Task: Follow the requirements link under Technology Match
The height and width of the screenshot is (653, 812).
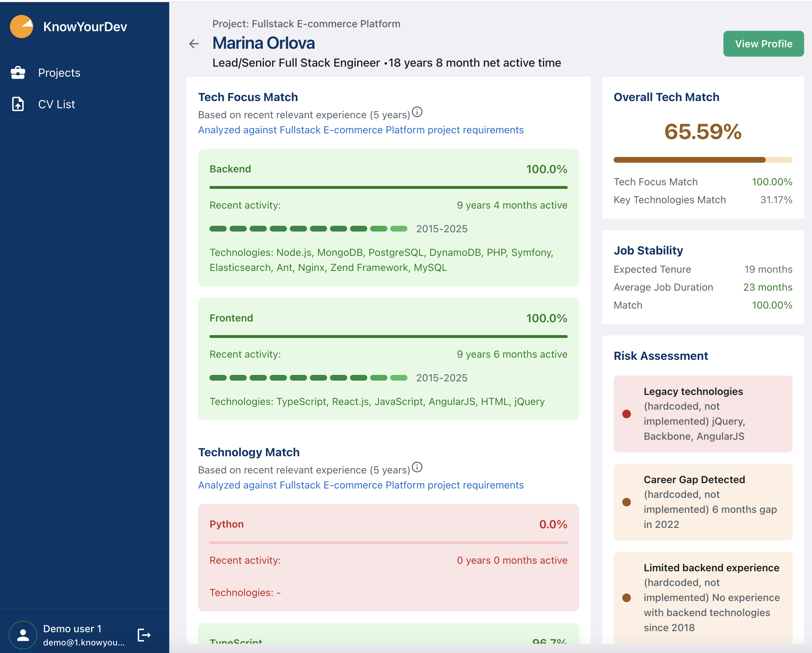Action: 360,485
